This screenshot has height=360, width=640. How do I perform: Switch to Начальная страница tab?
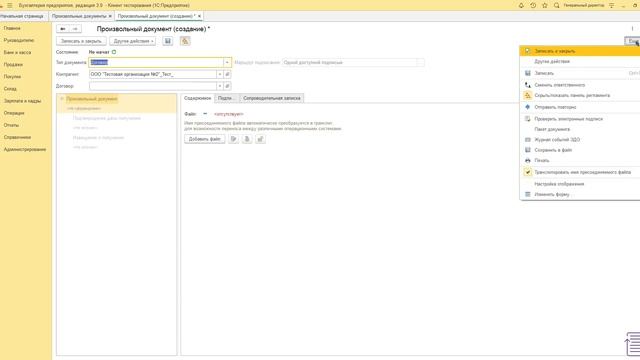click(22, 16)
